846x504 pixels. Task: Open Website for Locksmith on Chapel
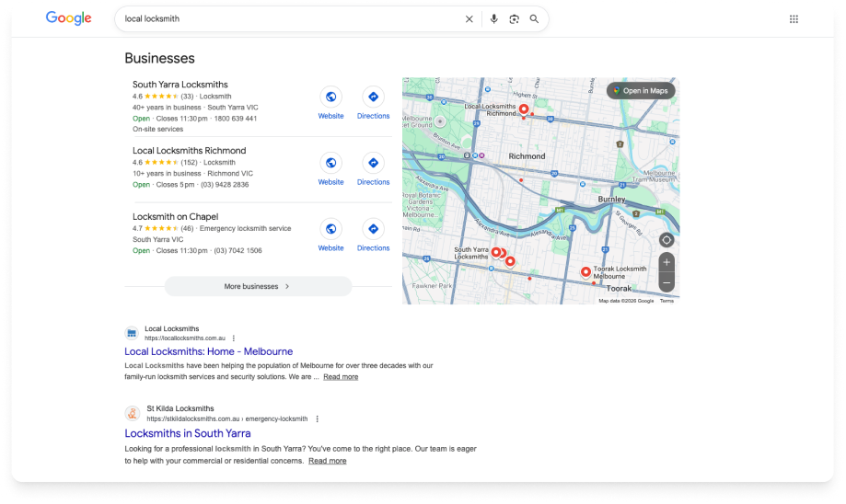[x=330, y=235]
